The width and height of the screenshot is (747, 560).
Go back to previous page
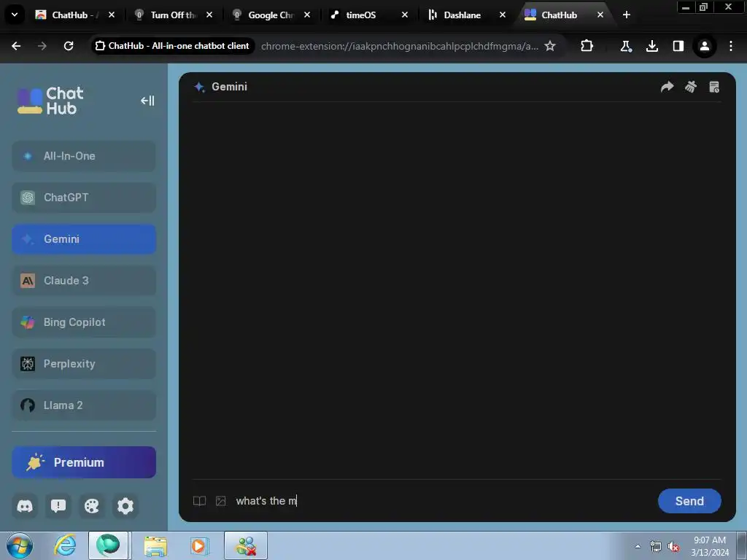(x=16, y=46)
